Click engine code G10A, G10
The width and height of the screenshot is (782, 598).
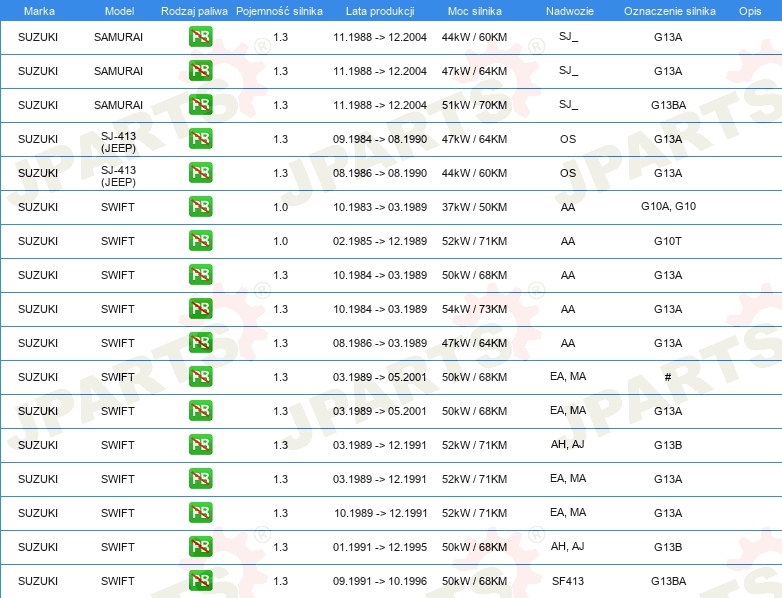click(668, 206)
